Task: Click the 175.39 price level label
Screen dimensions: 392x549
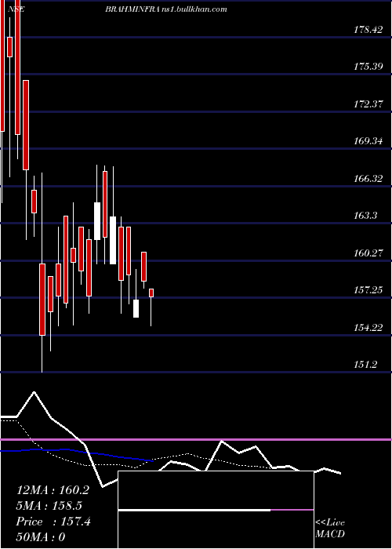Action: click(368, 67)
